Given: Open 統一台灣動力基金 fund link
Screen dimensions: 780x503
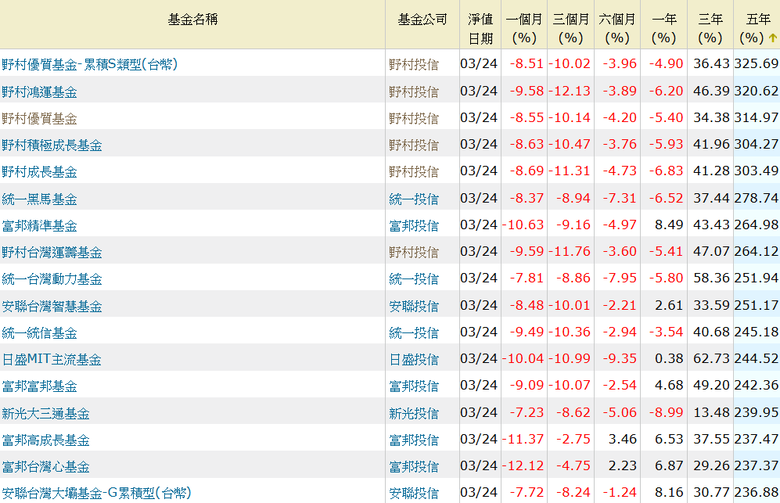Looking at the screenshot, I should pyautogui.click(x=52, y=279).
